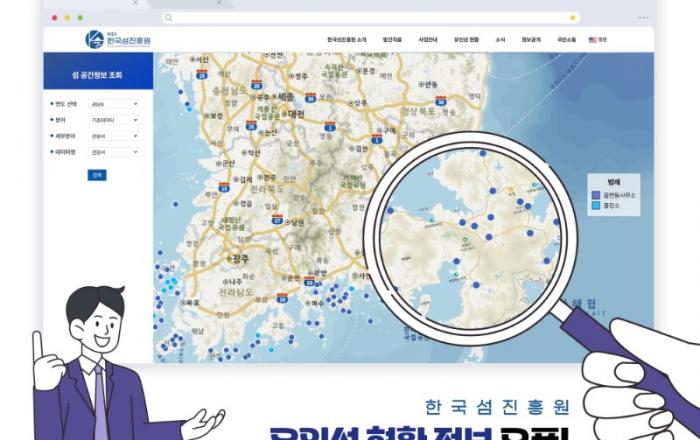700x440 pixels.
Task: Click the 세종 city label on map
Action: click(x=286, y=97)
